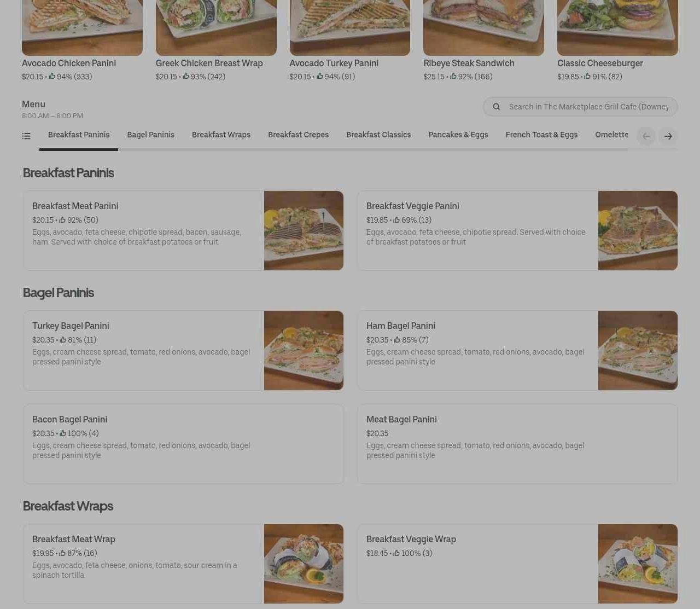Open the Breakfast Veggie Panini image
The height and width of the screenshot is (609, 700).
[x=638, y=230]
